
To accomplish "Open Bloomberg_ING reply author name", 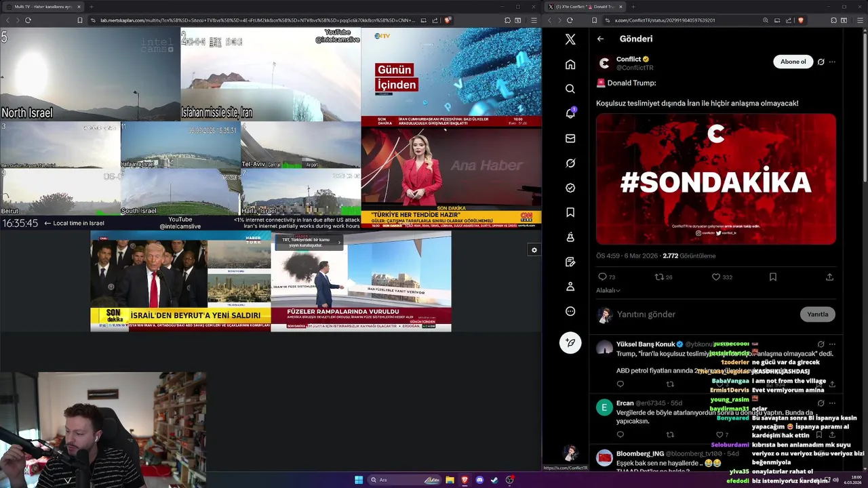I will 640,453.
